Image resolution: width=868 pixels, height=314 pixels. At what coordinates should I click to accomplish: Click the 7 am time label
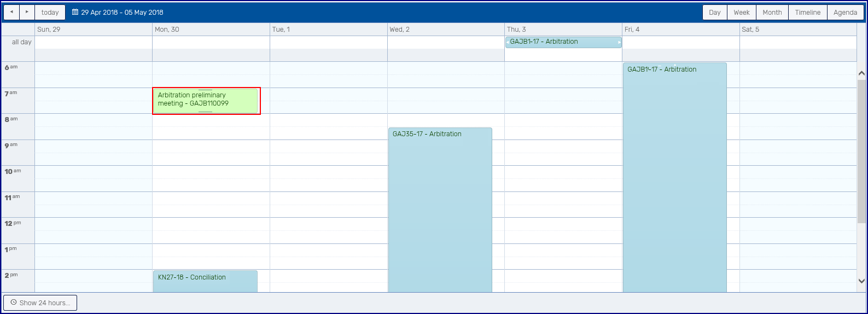point(11,94)
